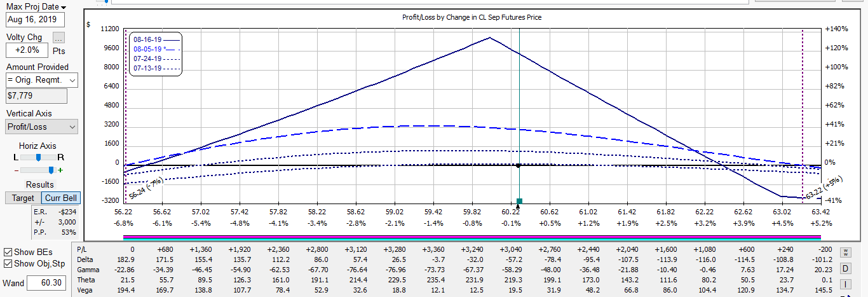This screenshot has width=868, height=297.
Task: Click the Volty Chg +2.0% field
Action: coord(27,50)
